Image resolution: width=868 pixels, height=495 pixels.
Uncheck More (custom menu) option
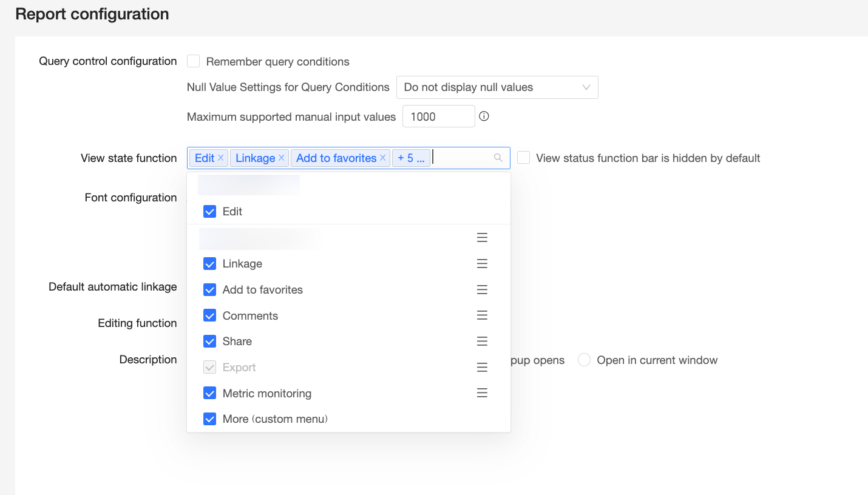click(x=209, y=419)
